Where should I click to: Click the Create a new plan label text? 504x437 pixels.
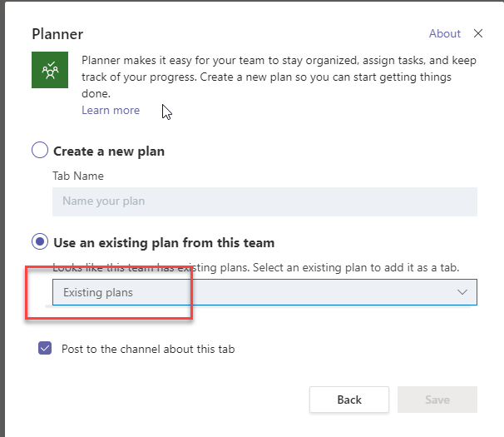pos(109,151)
